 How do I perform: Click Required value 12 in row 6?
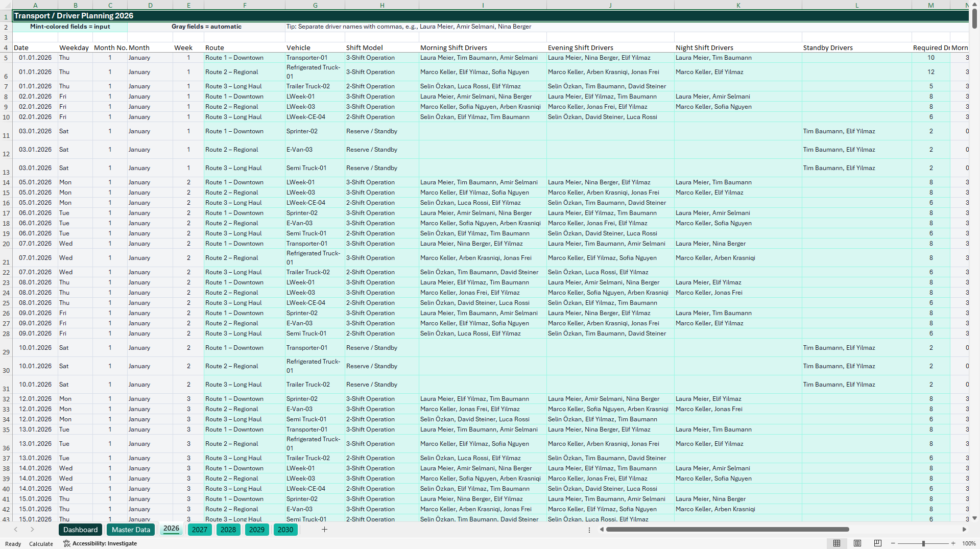click(x=930, y=72)
